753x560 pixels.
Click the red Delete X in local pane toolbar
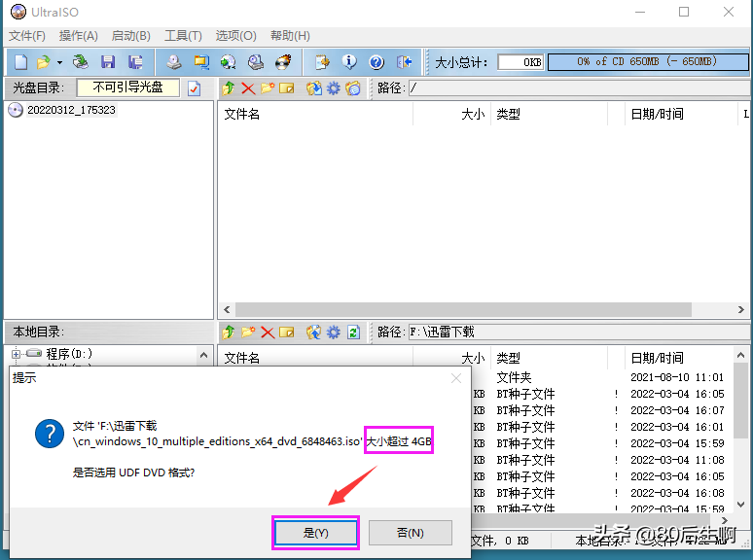pos(268,332)
